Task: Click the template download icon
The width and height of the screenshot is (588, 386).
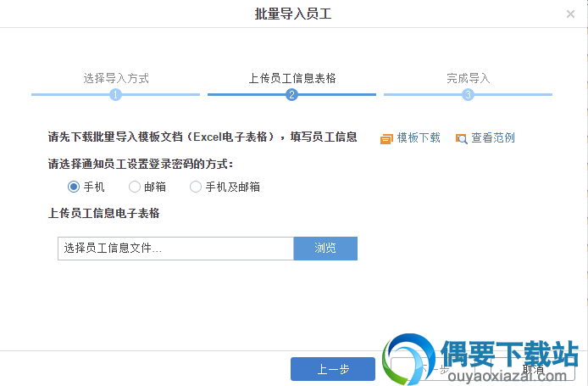Action: pos(386,138)
